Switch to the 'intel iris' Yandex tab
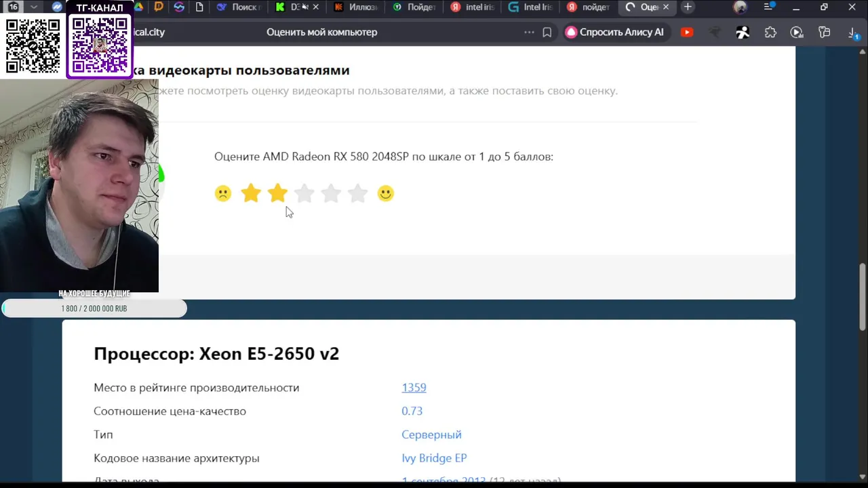 473,7
